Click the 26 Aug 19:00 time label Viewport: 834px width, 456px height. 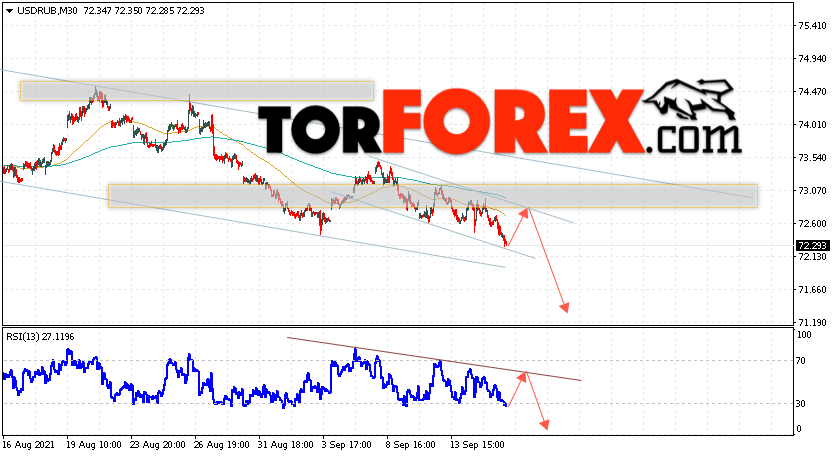click(221, 444)
